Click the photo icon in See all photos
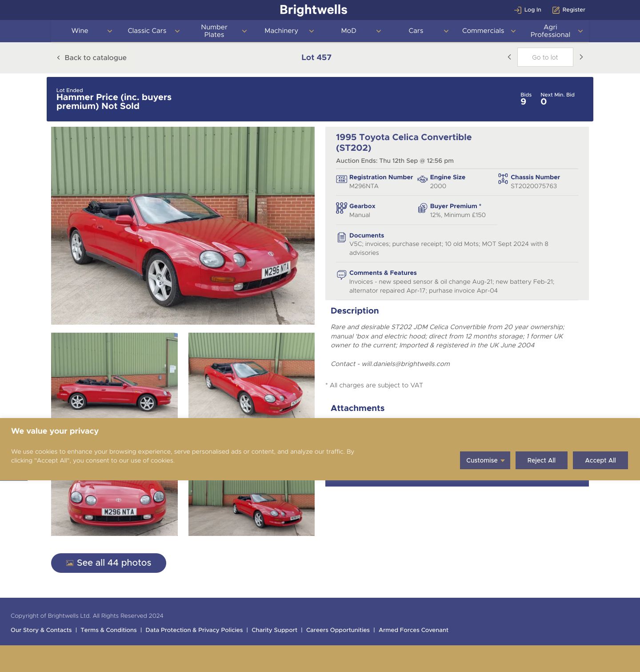Image resolution: width=640 pixels, height=672 pixels. 70,563
